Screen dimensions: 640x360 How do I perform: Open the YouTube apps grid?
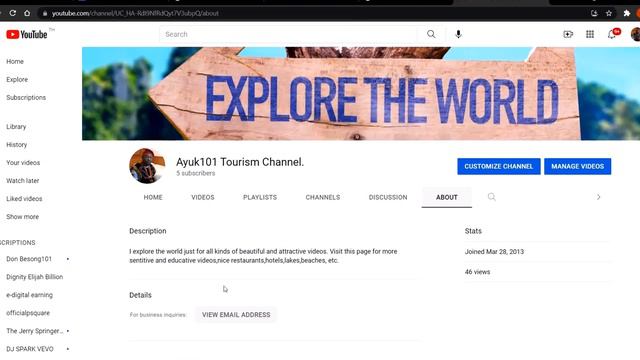[x=590, y=34]
